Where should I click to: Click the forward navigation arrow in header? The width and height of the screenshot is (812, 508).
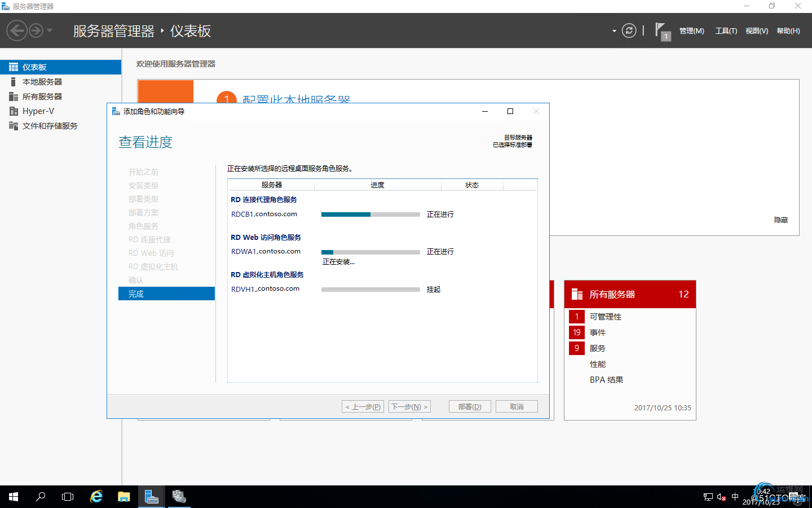pyautogui.click(x=36, y=30)
